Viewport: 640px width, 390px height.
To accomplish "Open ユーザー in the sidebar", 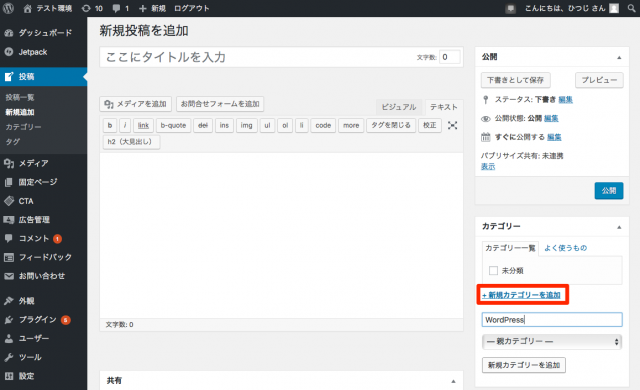I will (43, 338).
